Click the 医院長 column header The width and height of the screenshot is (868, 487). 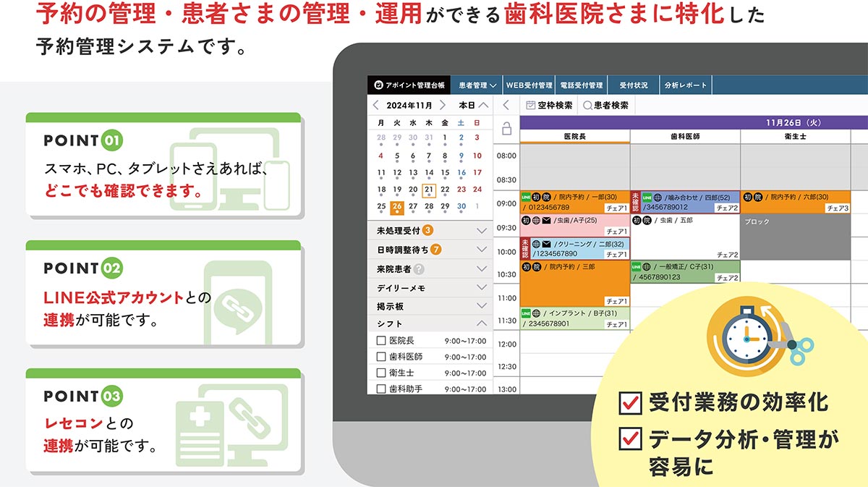pyautogui.click(x=575, y=136)
